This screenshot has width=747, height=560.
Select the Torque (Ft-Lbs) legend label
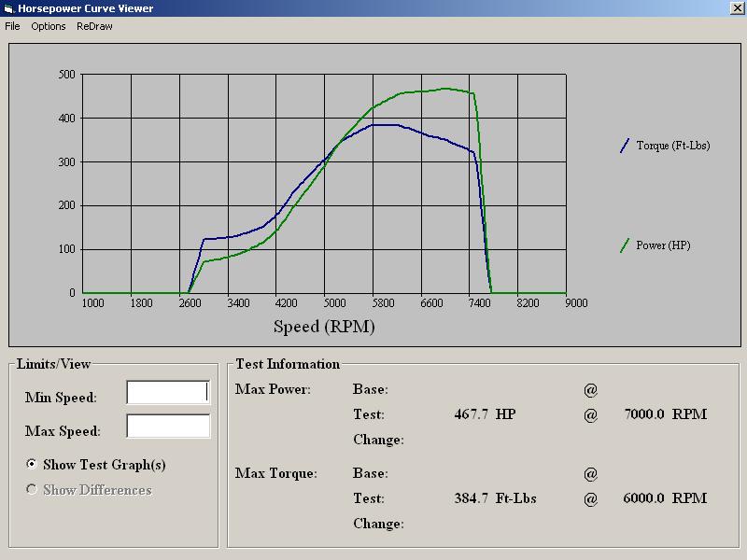(x=673, y=146)
